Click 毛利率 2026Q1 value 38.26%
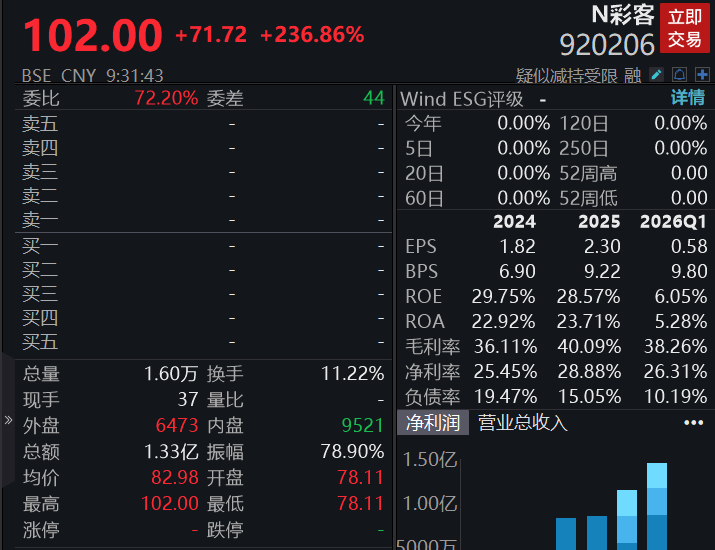Image resolution: width=715 pixels, height=550 pixels. click(675, 347)
